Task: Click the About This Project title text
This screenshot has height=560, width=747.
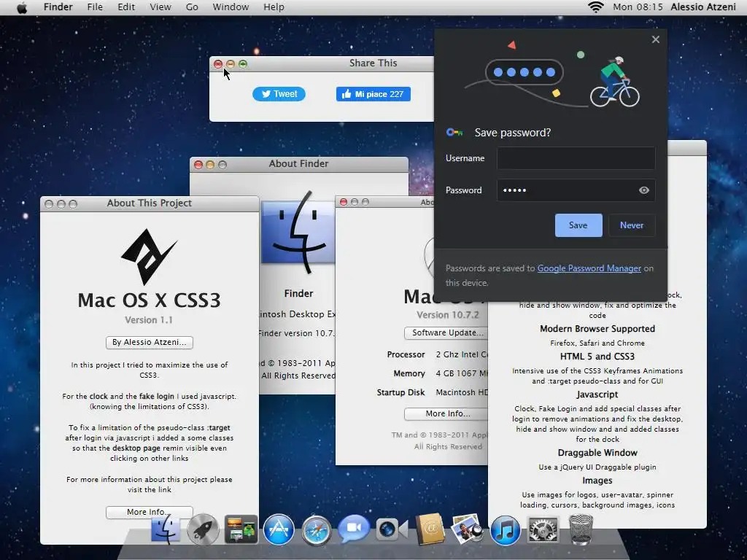Action: 149,203
